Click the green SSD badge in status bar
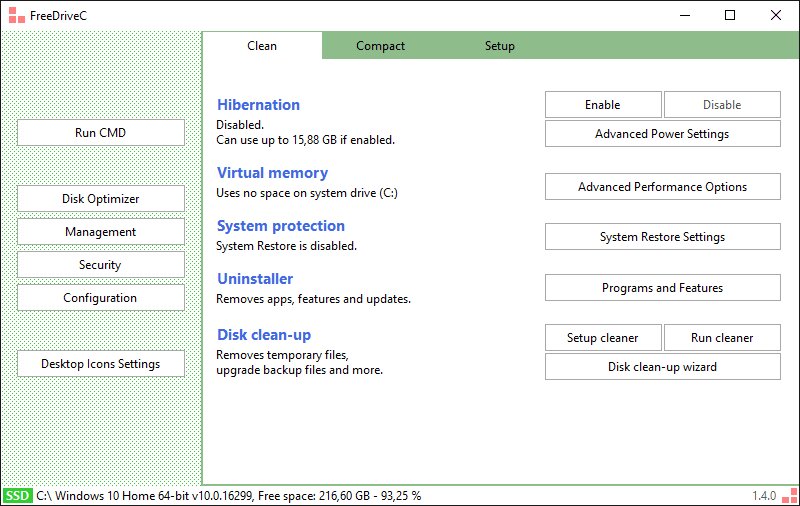This screenshot has width=800, height=506. coord(17,495)
